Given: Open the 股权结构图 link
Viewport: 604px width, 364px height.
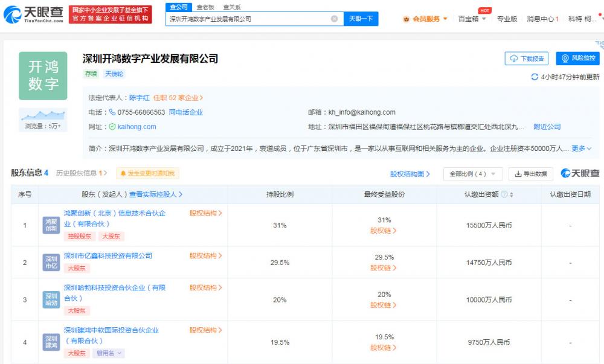Looking at the screenshot, I should [x=410, y=174].
